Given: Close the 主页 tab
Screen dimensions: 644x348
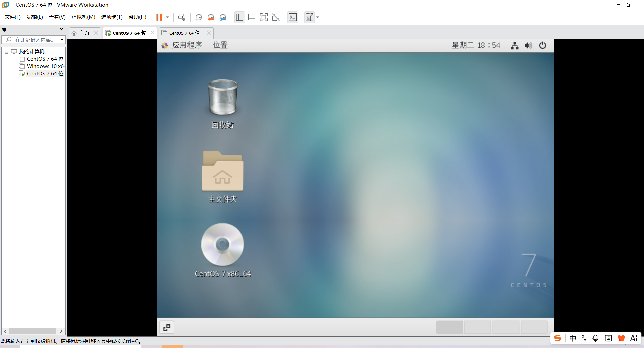Looking at the screenshot, I should click(x=96, y=33).
